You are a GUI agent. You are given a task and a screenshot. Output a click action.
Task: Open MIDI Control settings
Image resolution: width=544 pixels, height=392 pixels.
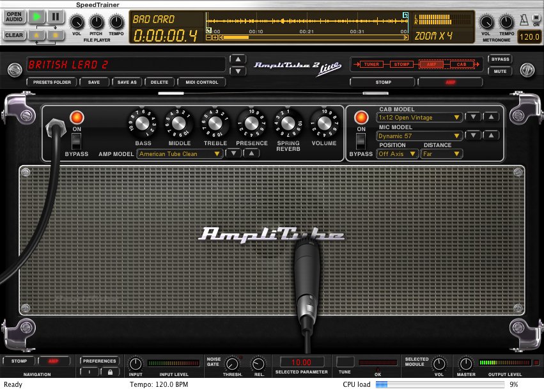tap(201, 82)
